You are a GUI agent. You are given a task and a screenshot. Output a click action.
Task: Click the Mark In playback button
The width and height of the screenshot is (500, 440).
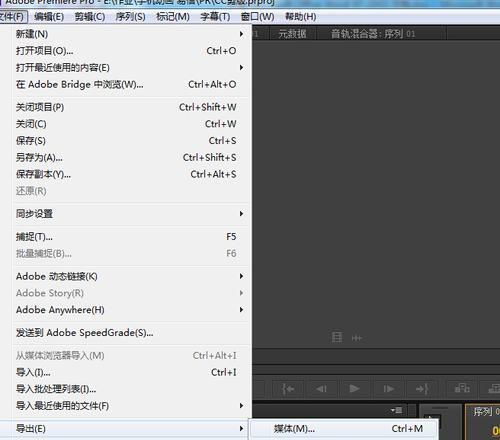tap(288, 389)
